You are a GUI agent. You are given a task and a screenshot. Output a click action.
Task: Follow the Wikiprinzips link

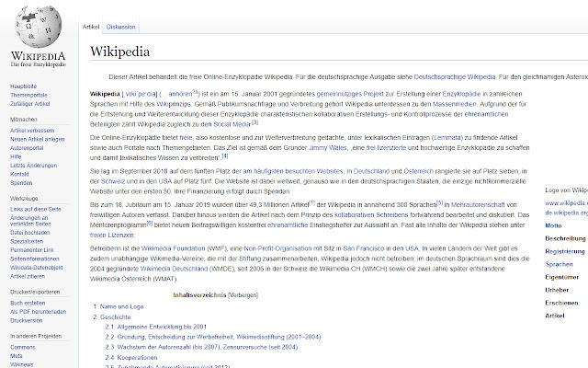174,104
